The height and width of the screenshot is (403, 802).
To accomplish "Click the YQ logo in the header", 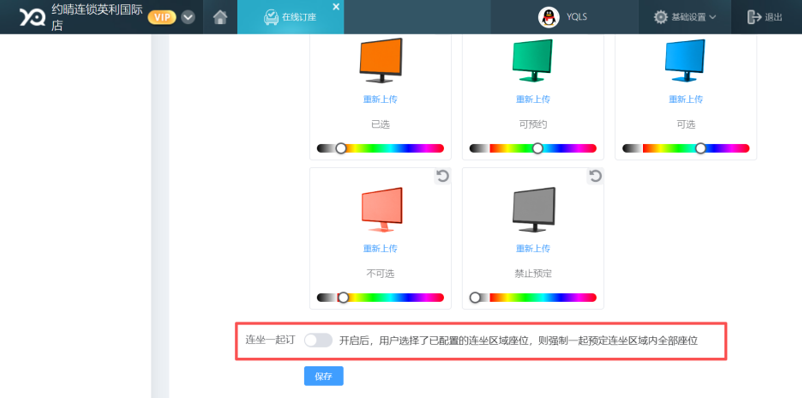I will (32, 17).
